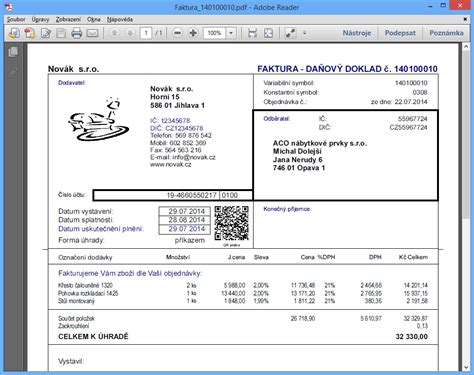Open the Zobrazení menu

click(x=68, y=19)
